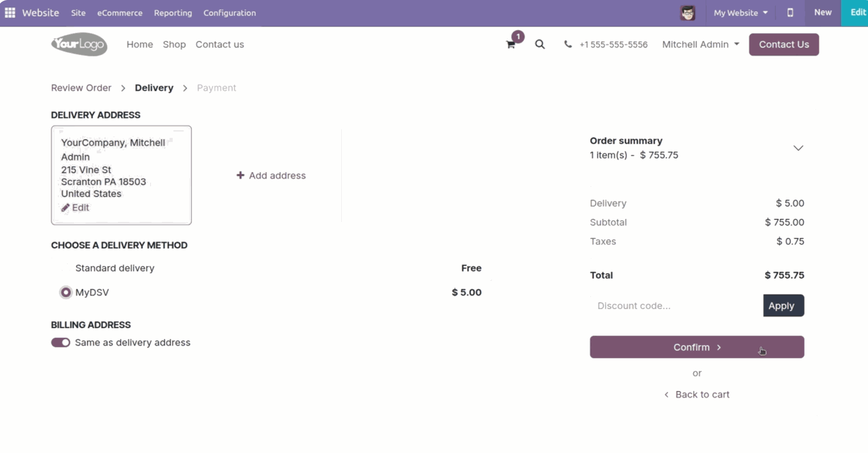868x453 pixels.
Task: Click the Discount code input field
Action: [676, 306]
